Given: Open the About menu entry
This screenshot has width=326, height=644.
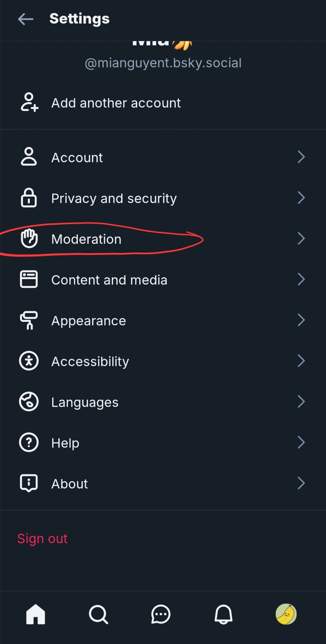Looking at the screenshot, I should [70, 484].
